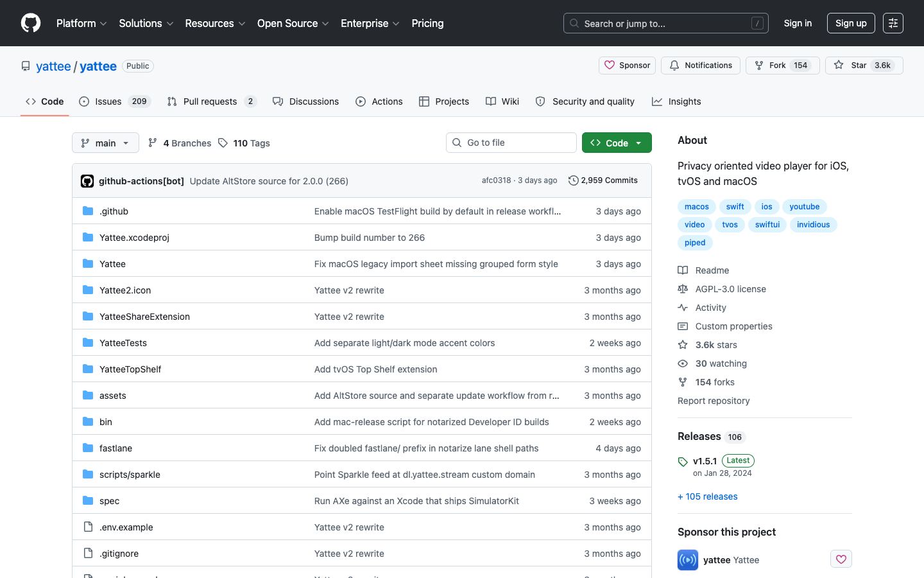Switch to the Projects tab
This screenshot has height=578, width=924.
pos(444,101)
